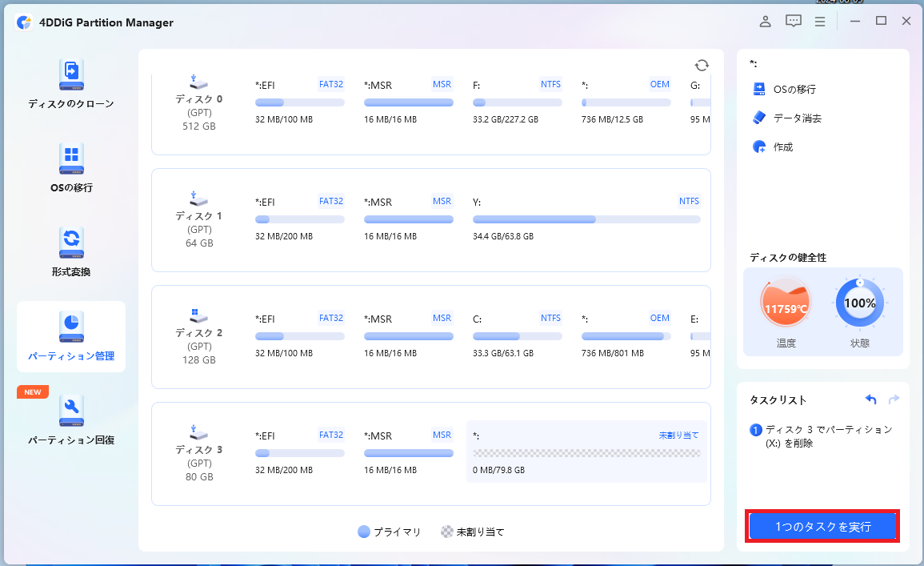Select Disk 2 OEM partition 736 MB/801 MB
The image size is (924, 566).
click(x=626, y=335)
